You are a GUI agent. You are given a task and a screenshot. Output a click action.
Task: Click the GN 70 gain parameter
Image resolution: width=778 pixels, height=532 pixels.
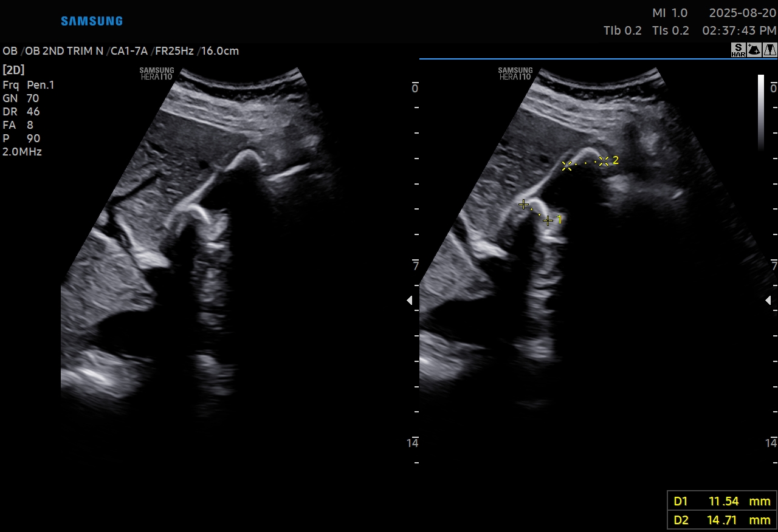[21, 98]
